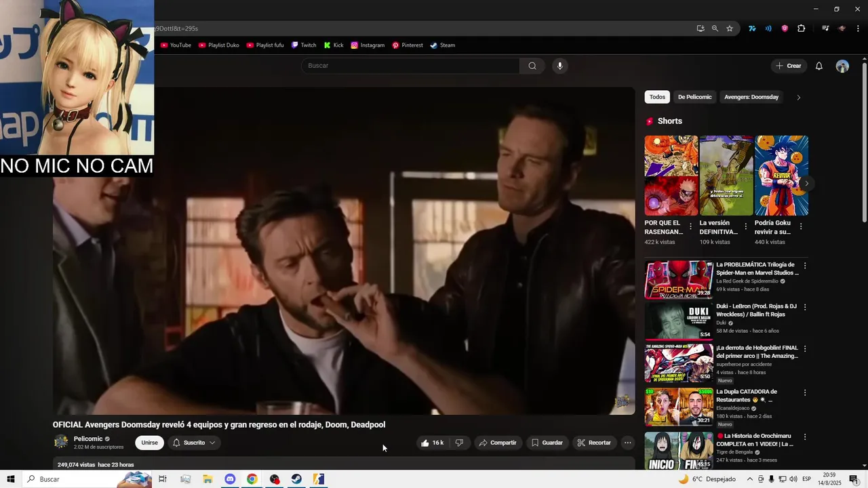
Task: Open the pink shield extension icon
Action: point(785,28)
